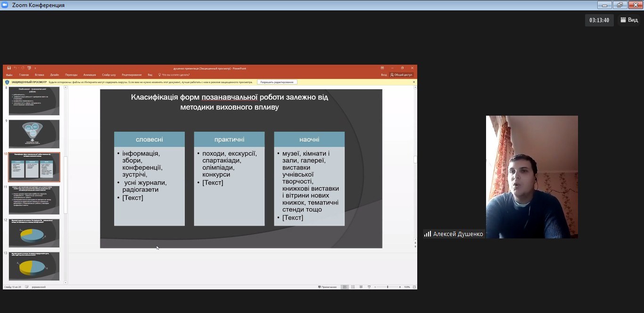The height and width of the screenshot is (313, 644).
Task: Switch to Slide Sorter view icon
Action: [x=353, y=287]
